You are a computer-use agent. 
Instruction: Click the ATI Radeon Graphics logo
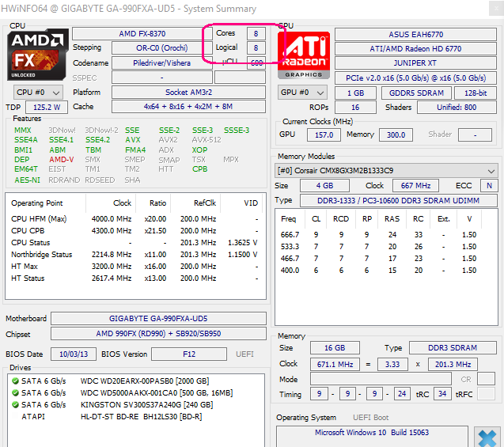click(304, 55)
